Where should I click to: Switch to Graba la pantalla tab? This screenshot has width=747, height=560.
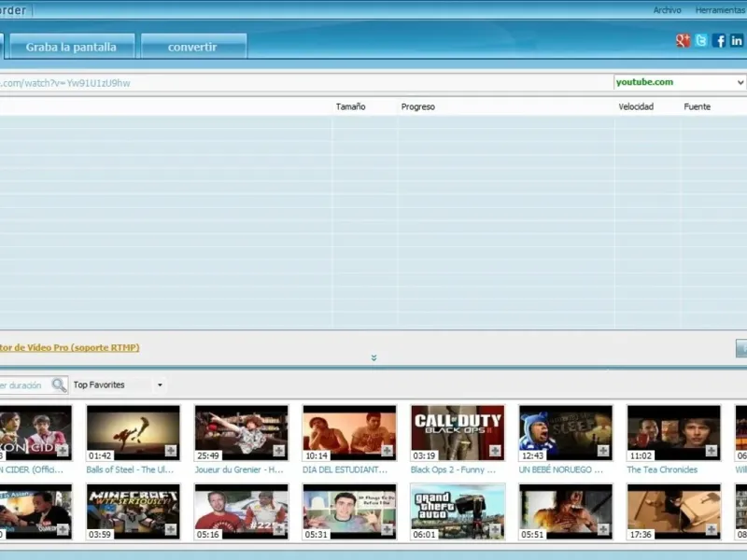tap(72, 47)
